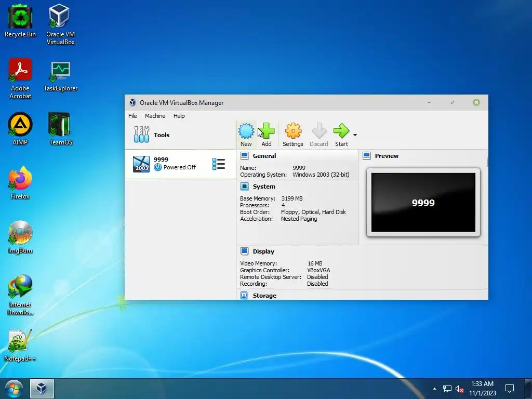The height and width of the screenshot is (399, 532).
Task: Click Video Memory value 16 MB
Action: [315, 263]
